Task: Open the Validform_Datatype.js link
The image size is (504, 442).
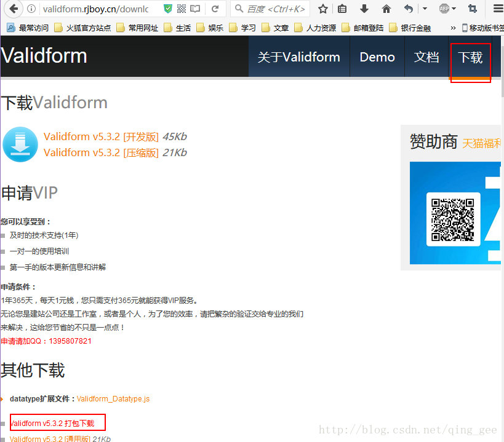Action: pos(113,399)
